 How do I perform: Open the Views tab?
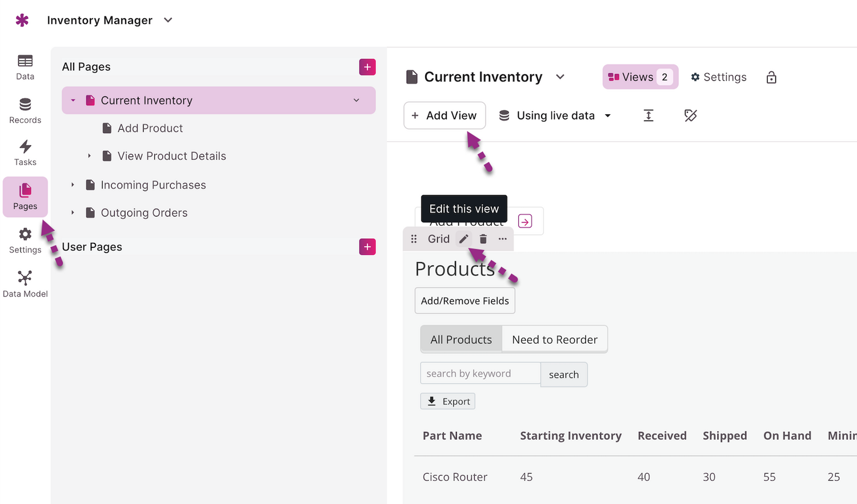pyautogui.click(x=640, y=77)
